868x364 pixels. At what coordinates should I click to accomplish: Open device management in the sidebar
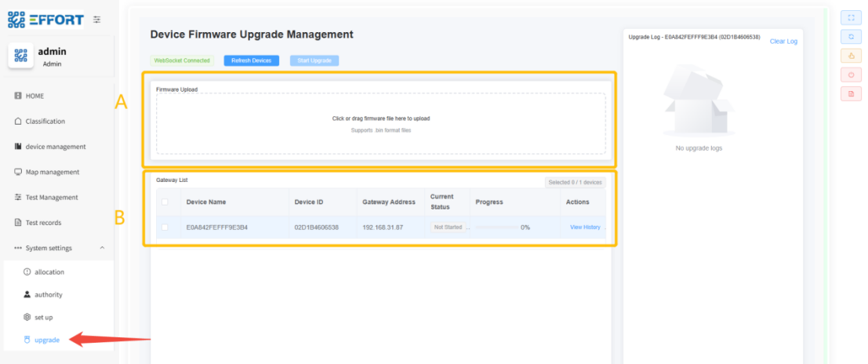pyautogui.click(x=55, y=147)
